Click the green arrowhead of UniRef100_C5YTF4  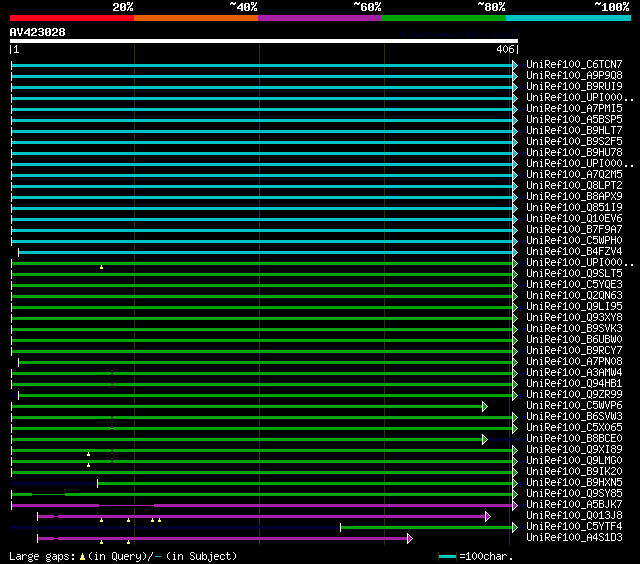[x=515, y=527]
